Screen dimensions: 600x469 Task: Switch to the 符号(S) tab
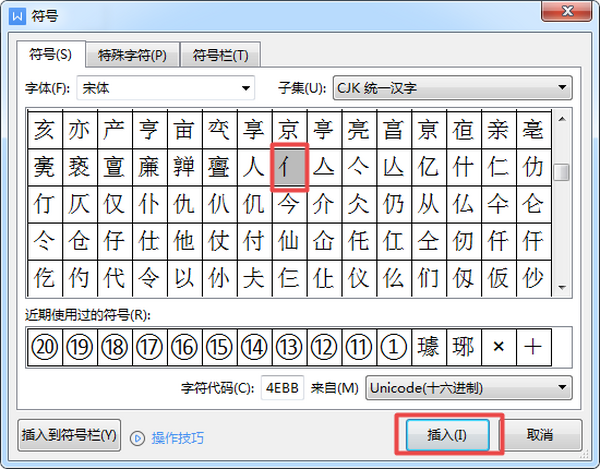(x=51, y=55)
